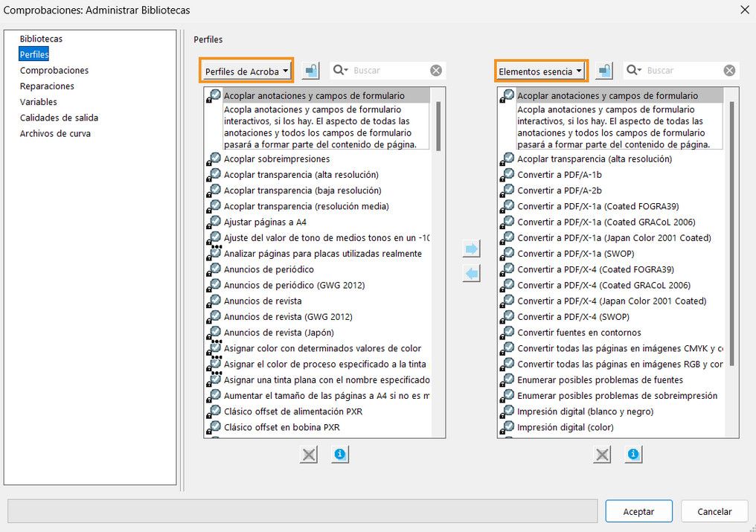
Task: Click the delete icon below the left profile list
Action: pyautogui.click(x=309, y=454)
